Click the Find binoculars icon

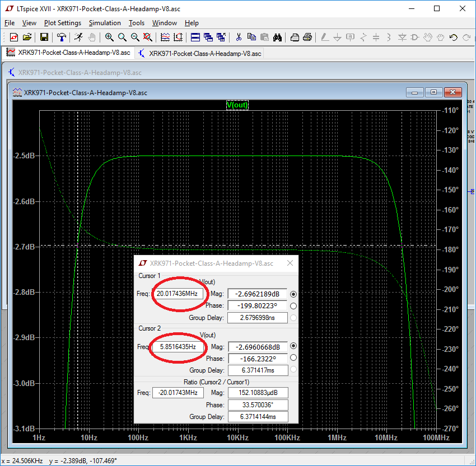coord(277,37)
